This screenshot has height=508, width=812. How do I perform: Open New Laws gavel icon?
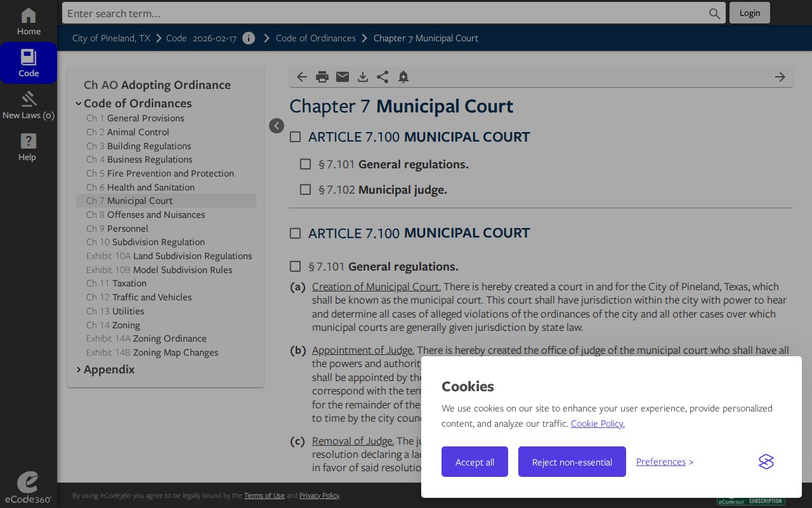pyautogui.click(x=29, y=105)
